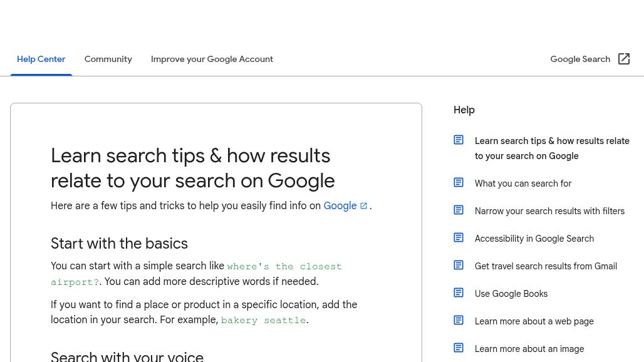Click the example query "bakery seattle"
Screen dimensions: 644x362
tap(262, 320)
